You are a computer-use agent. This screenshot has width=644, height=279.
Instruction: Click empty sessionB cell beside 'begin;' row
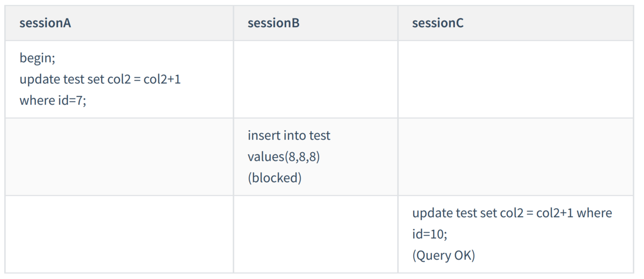point(315,79)
